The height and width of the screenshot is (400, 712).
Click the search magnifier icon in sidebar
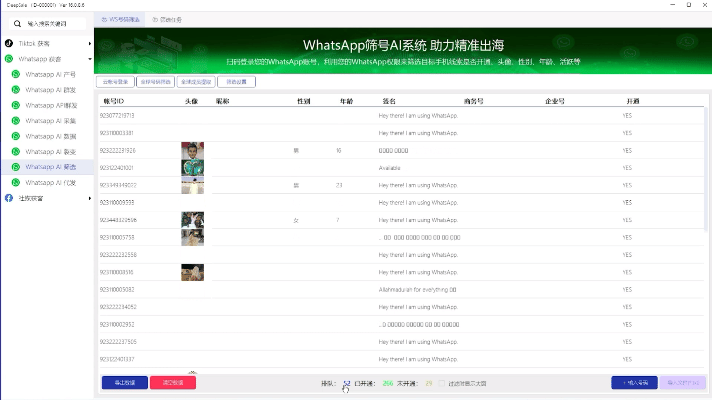pos(17,21)
